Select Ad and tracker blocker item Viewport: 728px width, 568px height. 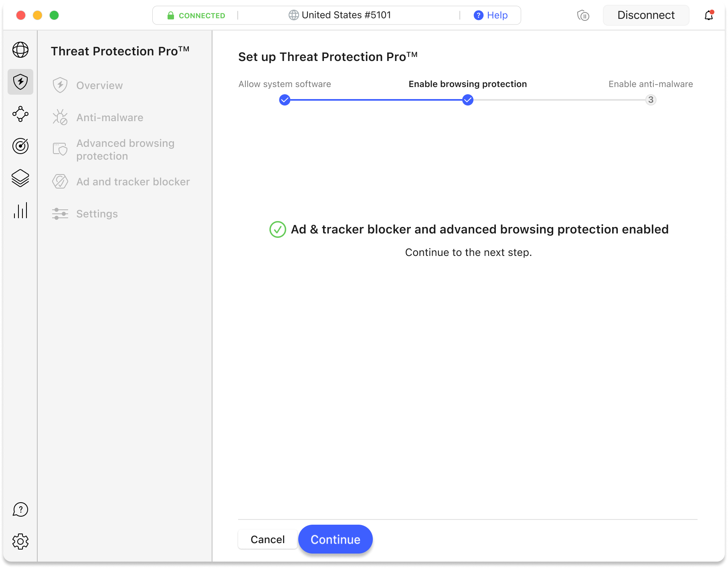133,182
